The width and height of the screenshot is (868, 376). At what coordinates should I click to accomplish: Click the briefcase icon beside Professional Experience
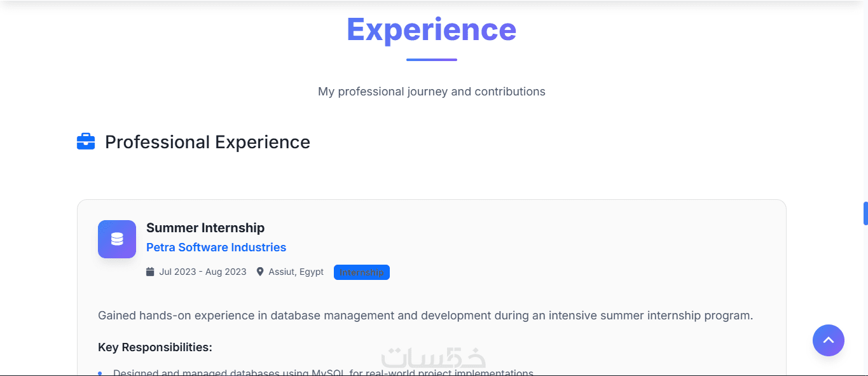[x=86, y=142]
